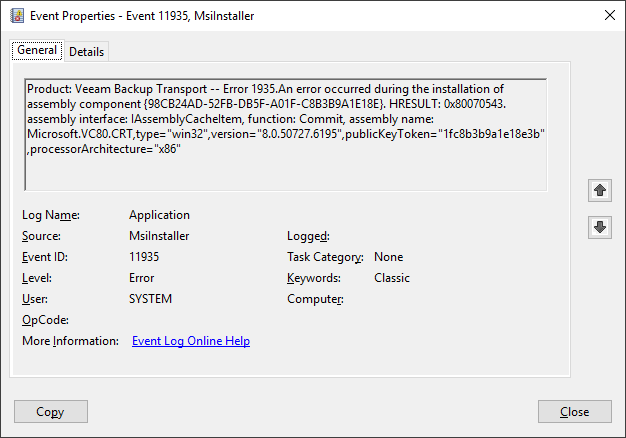This screenshot has width=626, height=438.
Task: Select the event ID value '11935'
Action: click(144, 257)
